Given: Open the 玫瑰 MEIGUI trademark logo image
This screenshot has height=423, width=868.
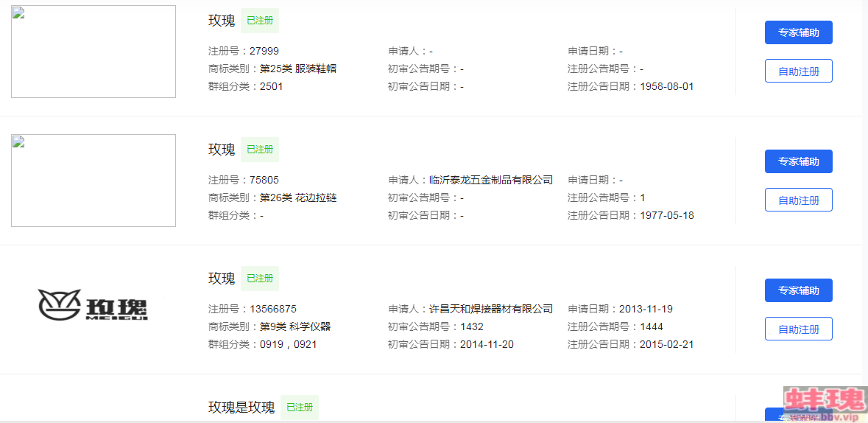Looking at the screenshot, I should coord(93,305).
